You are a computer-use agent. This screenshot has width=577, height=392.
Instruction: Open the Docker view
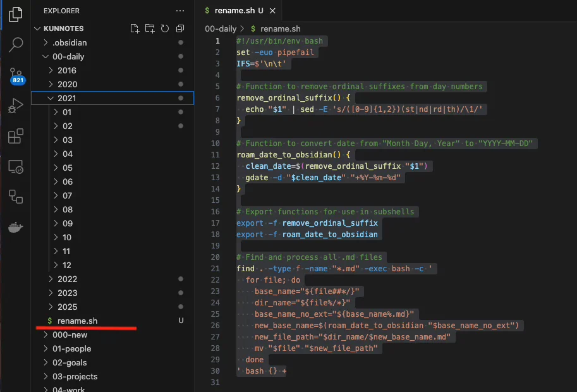[16, 228]
